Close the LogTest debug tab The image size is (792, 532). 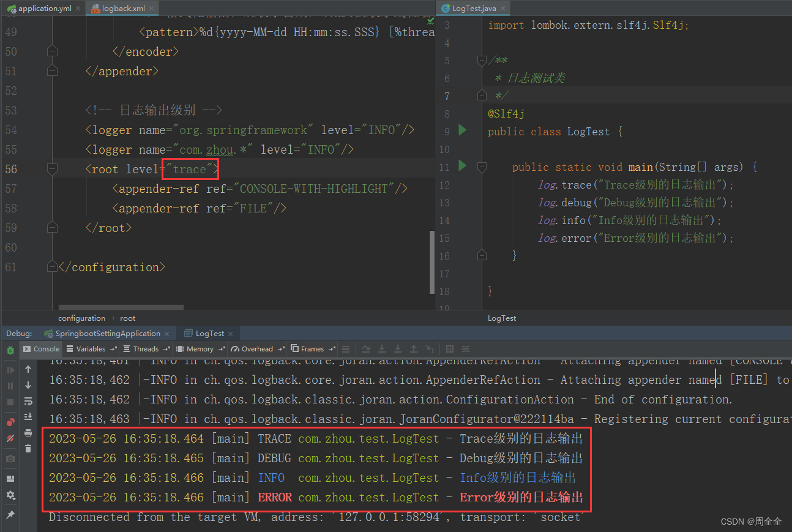[231, 334]
